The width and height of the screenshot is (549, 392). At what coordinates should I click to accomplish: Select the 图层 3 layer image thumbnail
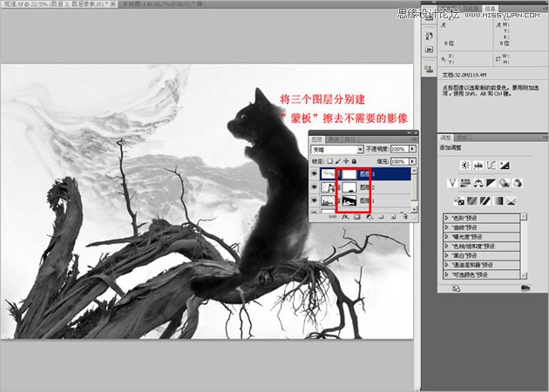[328, 174]
